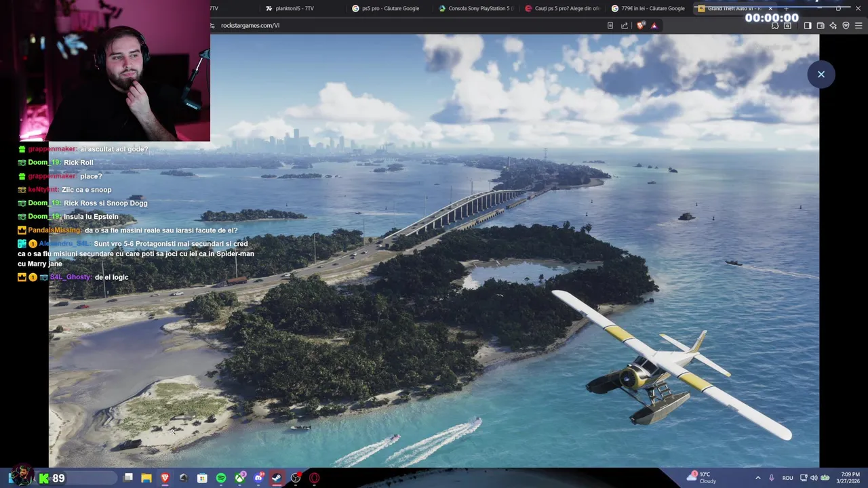Image resolution: width=868 pixels, height=488 pixels.
Task: Toggle the browser sidebar panel icon
Action: pyautogui.click(x=808, y=26)
